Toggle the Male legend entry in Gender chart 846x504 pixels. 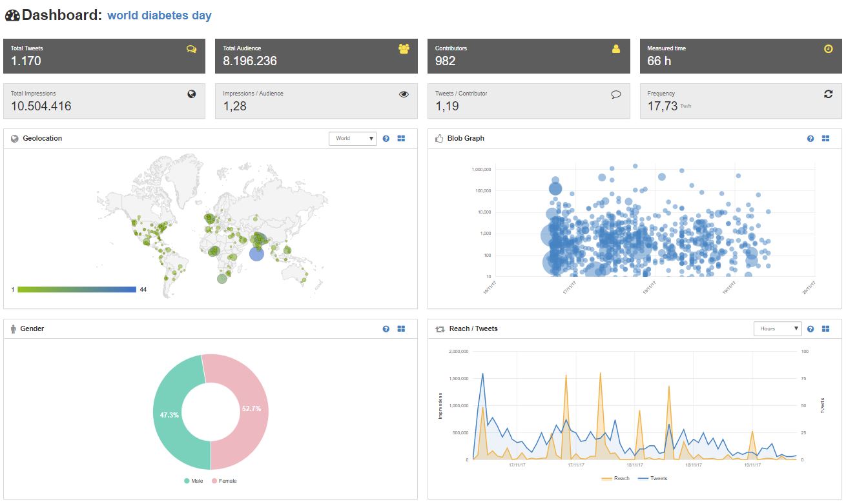click(194, 481)
